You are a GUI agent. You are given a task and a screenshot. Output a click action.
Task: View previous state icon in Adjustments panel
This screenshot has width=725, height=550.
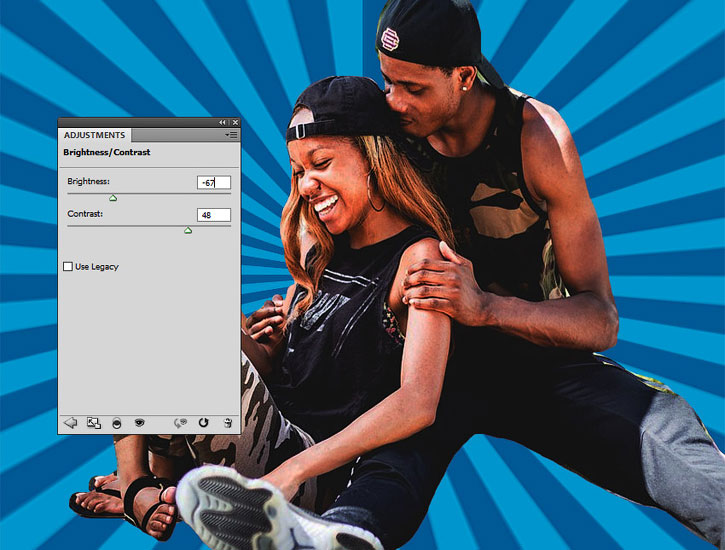pos(180,423)
